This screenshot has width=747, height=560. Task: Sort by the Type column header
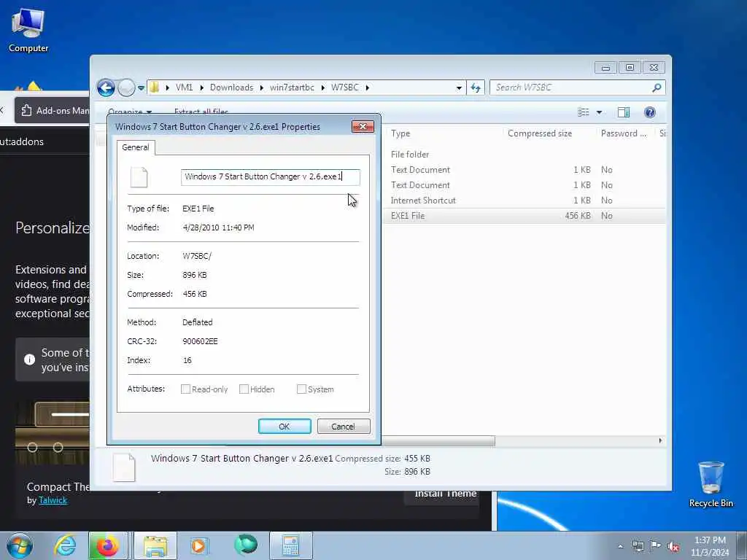400,134
